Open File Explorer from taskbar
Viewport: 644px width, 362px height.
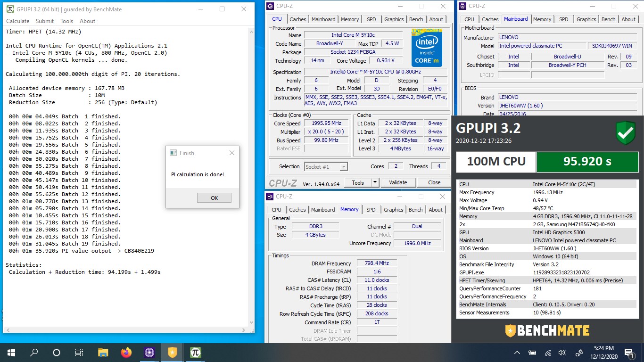click(x=103, y=352)
